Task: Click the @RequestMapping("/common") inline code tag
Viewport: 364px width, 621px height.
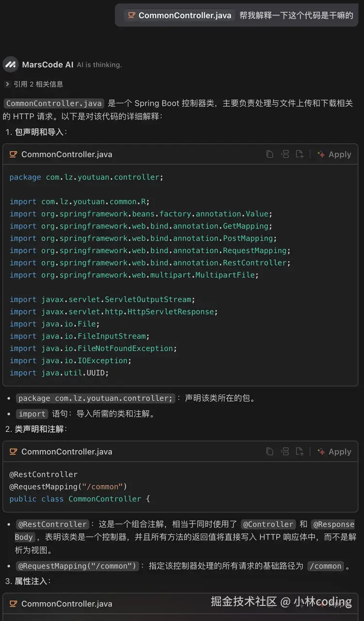Action: (78, 566)
